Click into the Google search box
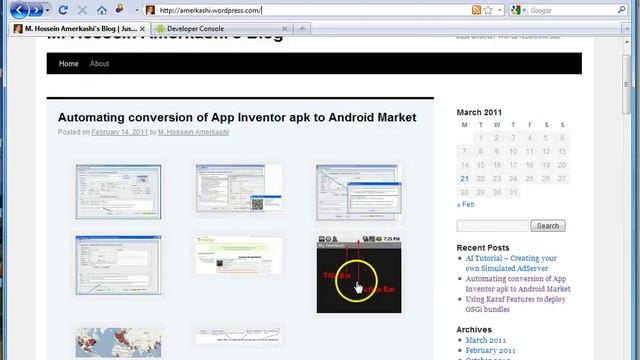 571,10
